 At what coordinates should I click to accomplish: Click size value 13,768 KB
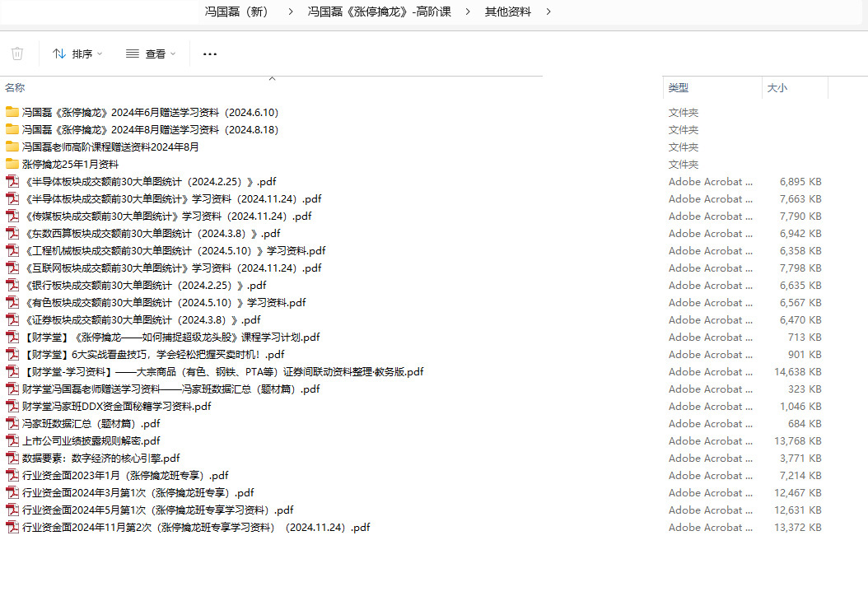point(798,440)
